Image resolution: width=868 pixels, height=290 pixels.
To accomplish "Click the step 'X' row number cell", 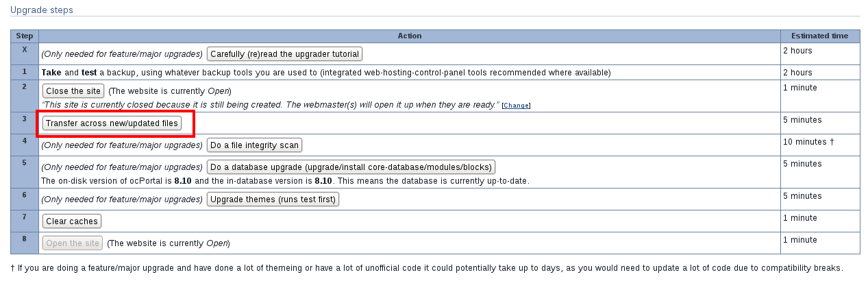I will 25,50.
